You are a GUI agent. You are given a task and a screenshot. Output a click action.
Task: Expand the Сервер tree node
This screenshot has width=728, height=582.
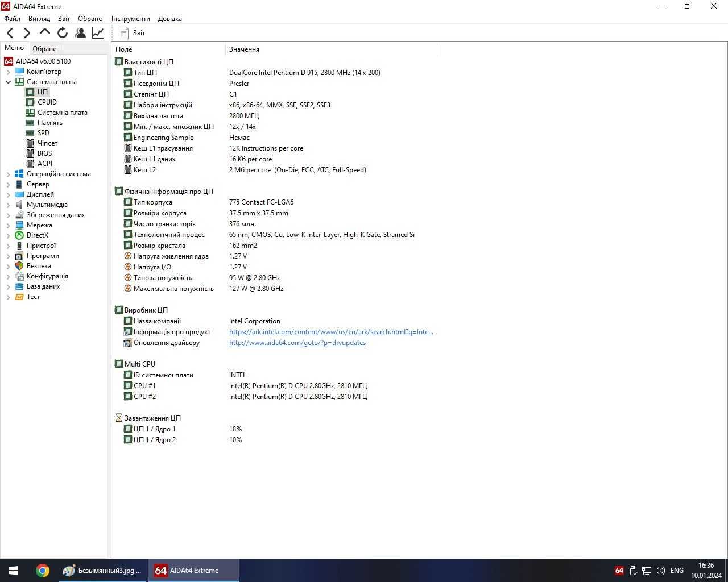(x=8, y=184)
